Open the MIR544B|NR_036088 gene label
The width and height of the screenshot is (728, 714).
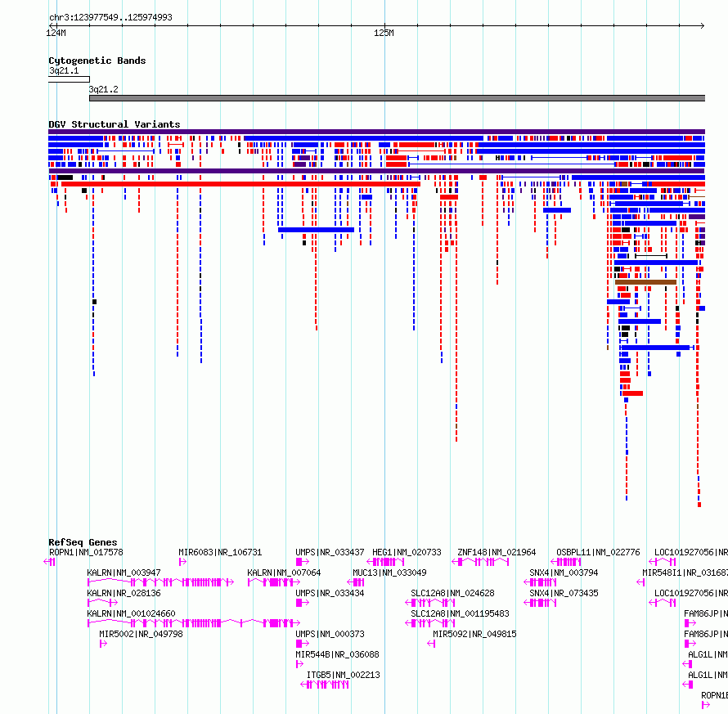pos(337,654)
